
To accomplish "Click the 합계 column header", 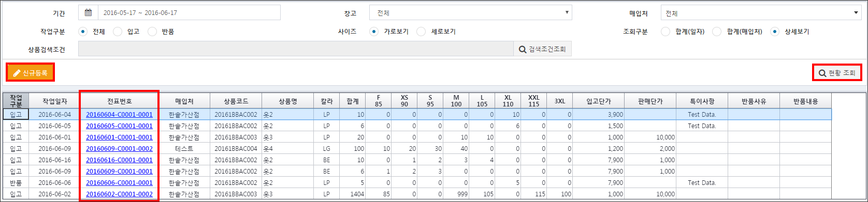I will click(x=353, y=101).
